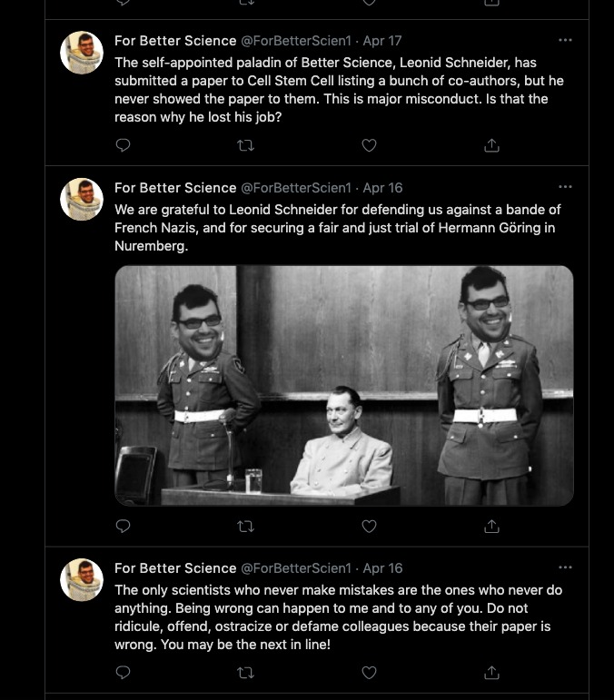Image resolution: width=614 pixels, height=700 pixels.
Task: Open more options menu on the Apr 17 tweet
Action: click(565, 41)
